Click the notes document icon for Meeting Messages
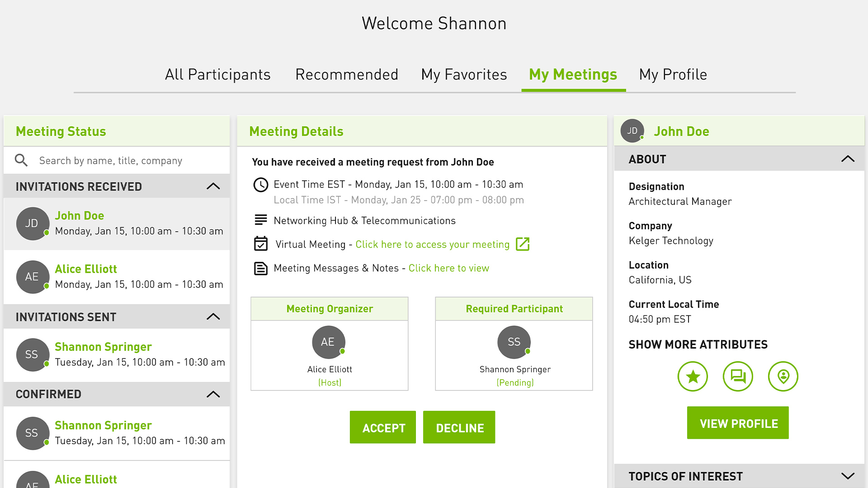868x488 pixels. [261, 268]
